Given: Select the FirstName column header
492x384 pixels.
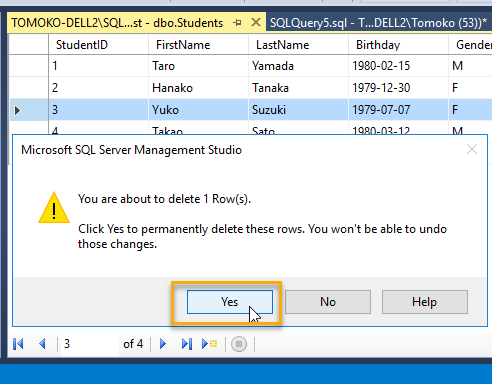Looking at the screenshot, I should (198, 45).
